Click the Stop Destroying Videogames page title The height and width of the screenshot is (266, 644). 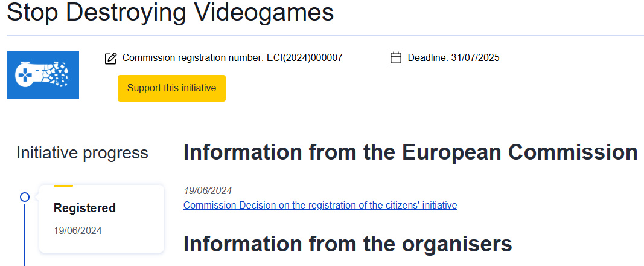click(x=170, y=13)
